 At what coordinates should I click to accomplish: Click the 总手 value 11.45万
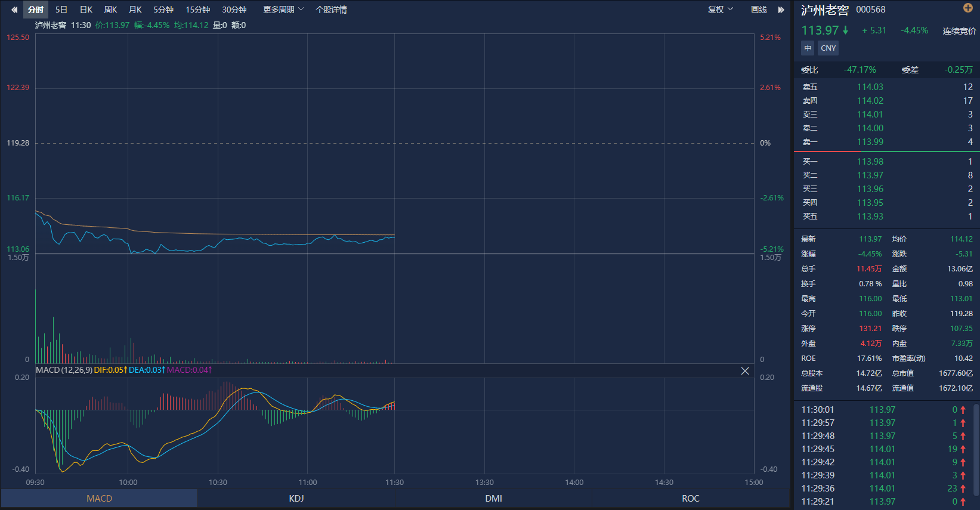869,269
